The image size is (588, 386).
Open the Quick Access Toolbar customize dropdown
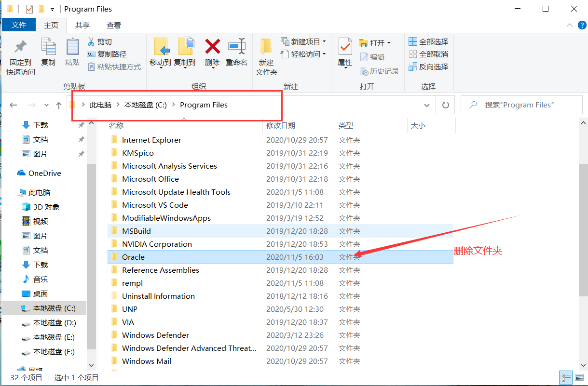coord(52,9)
